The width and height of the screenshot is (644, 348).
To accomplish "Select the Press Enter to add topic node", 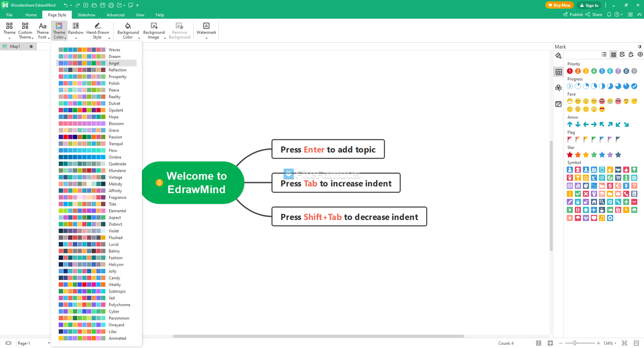I will (x=328, y=149).
